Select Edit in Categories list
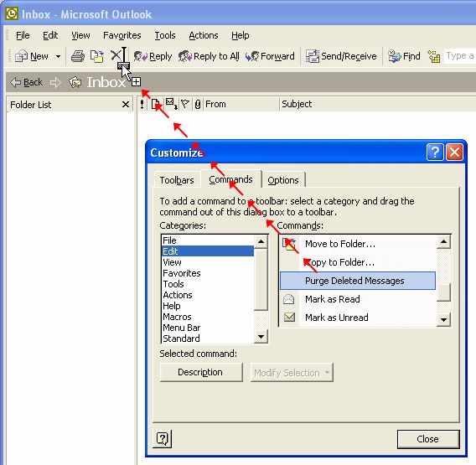This screenshot has height=465, width=476. tap(208, 251)
